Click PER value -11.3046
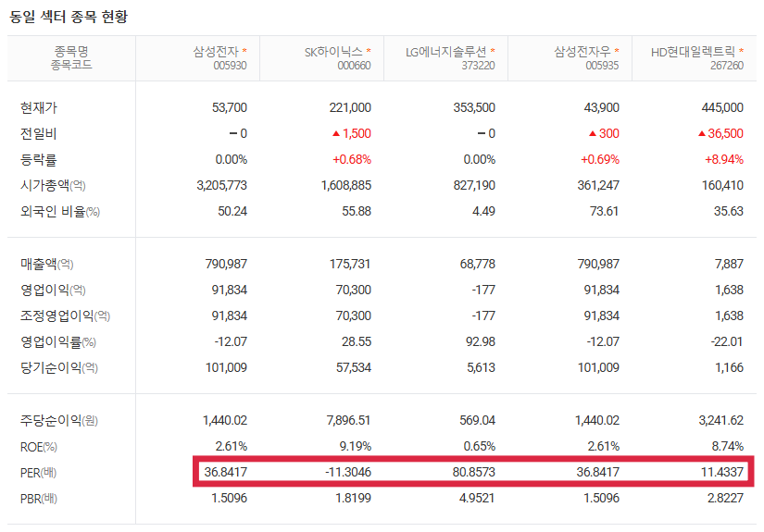This screenshot has width=764, height=532. (x=348, y=472)
